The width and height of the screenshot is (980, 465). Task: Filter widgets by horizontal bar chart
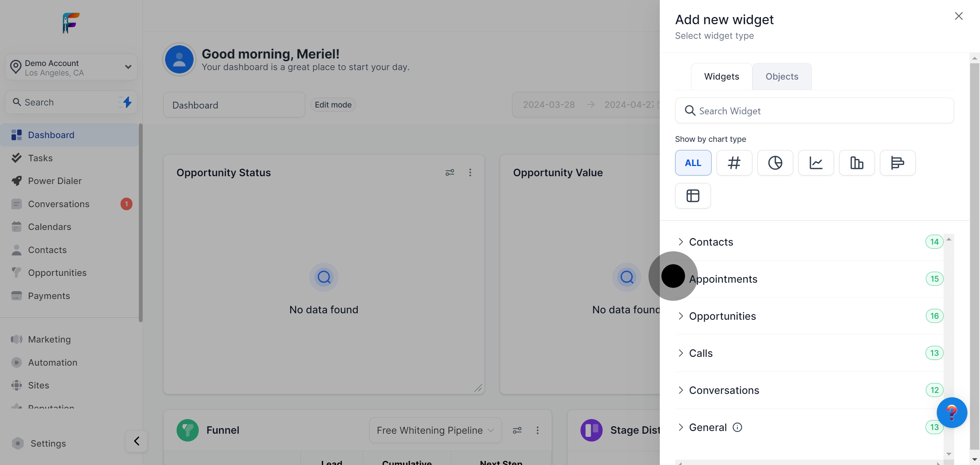[x=897, y=163]
